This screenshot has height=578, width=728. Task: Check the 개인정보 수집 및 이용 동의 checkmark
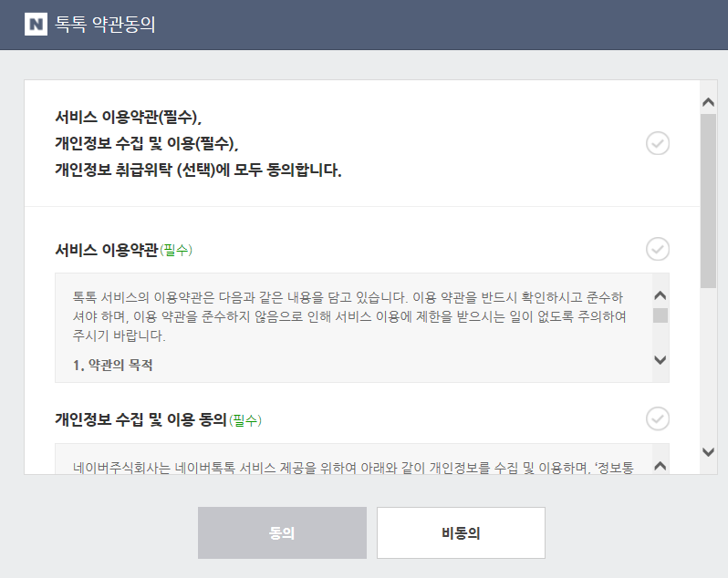(x=658, y=418)
